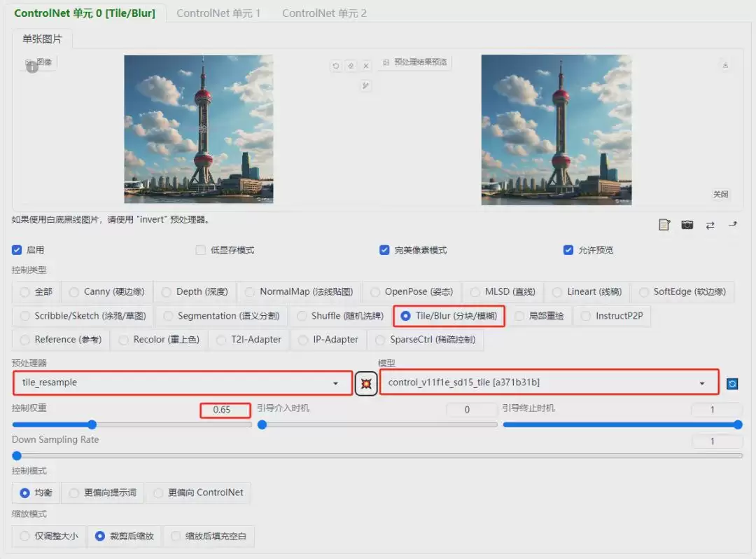
Task: Select the 缩放后填充空白 resize mode
Action: 209,537
